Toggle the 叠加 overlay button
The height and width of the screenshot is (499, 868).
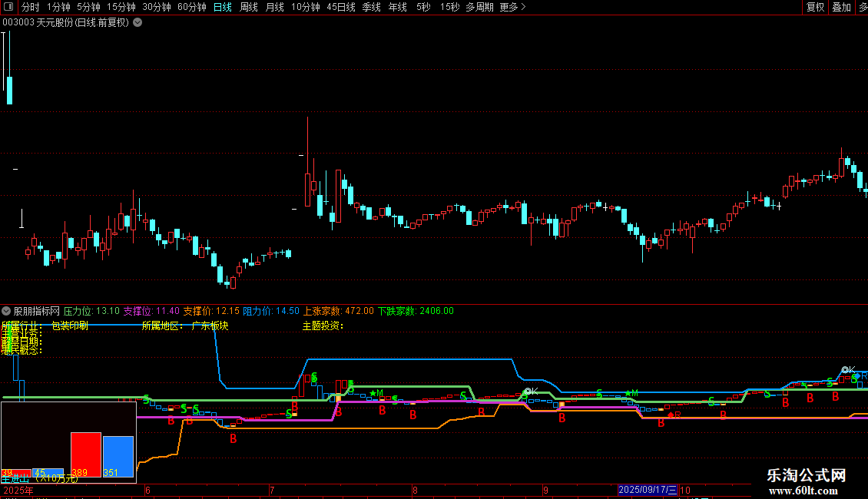coord(841,7)
